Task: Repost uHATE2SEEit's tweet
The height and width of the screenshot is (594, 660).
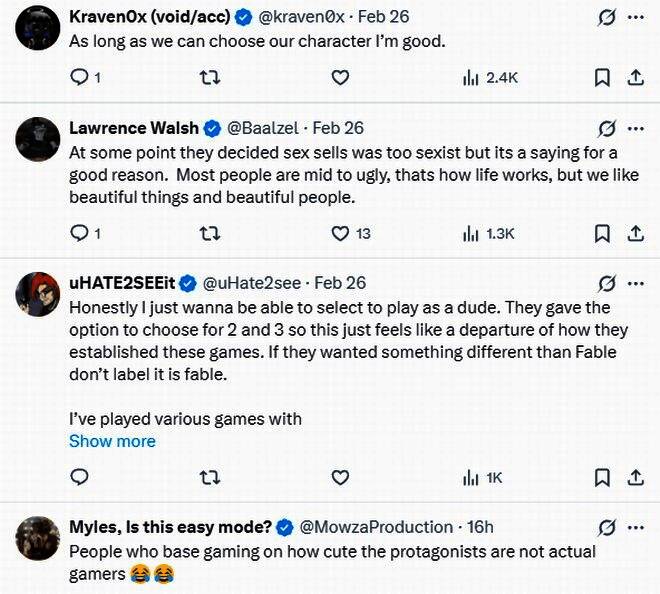Action: point(210,479)
